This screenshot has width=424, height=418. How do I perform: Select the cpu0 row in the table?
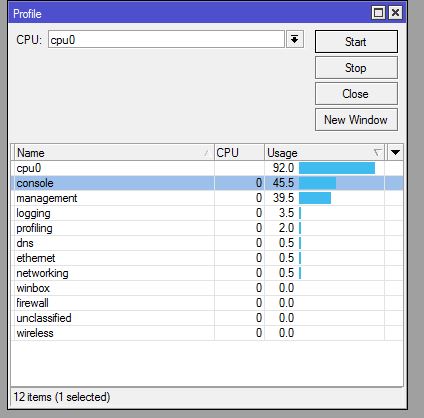pos(207,168)
